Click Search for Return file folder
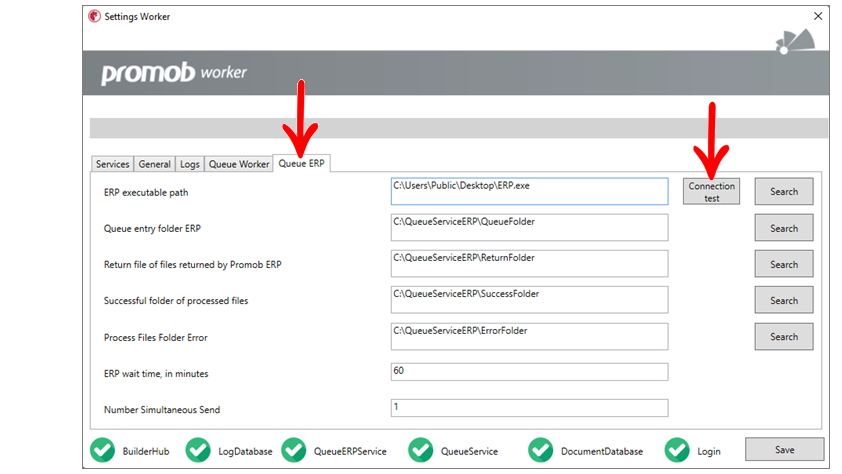The height and width of the screenshot is (474, 842). point(784,264)
